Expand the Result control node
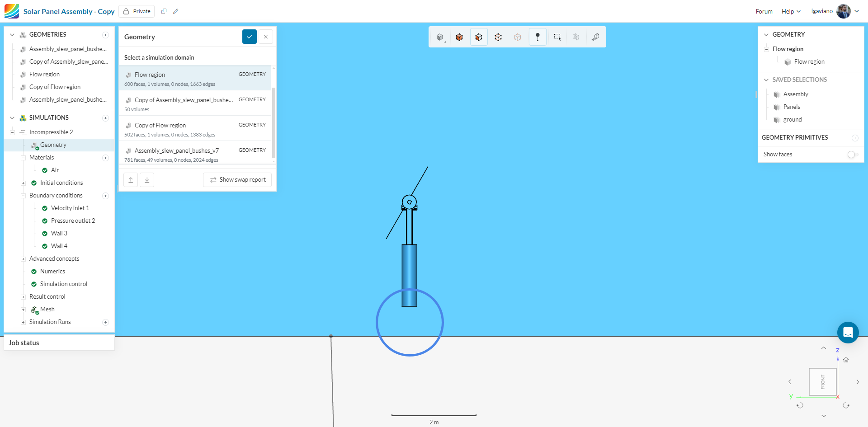This screenshot has width=868, height=427. 23,297
